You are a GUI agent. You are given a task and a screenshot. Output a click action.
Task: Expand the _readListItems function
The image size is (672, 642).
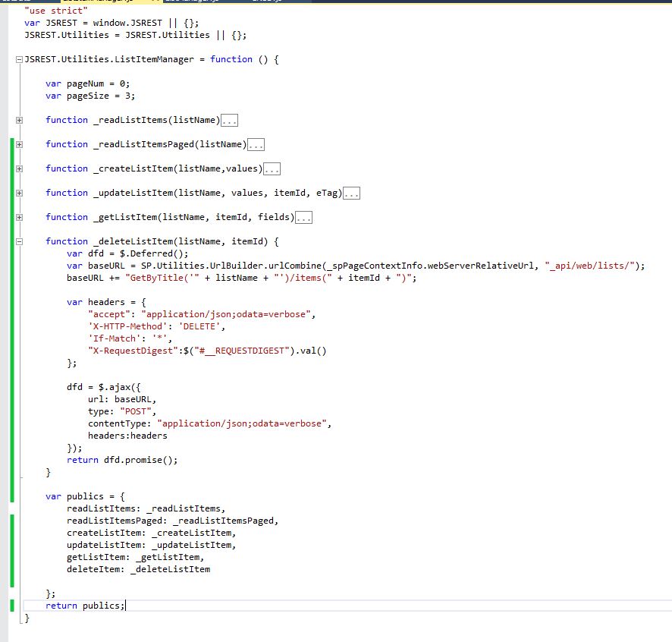point(18,120)
